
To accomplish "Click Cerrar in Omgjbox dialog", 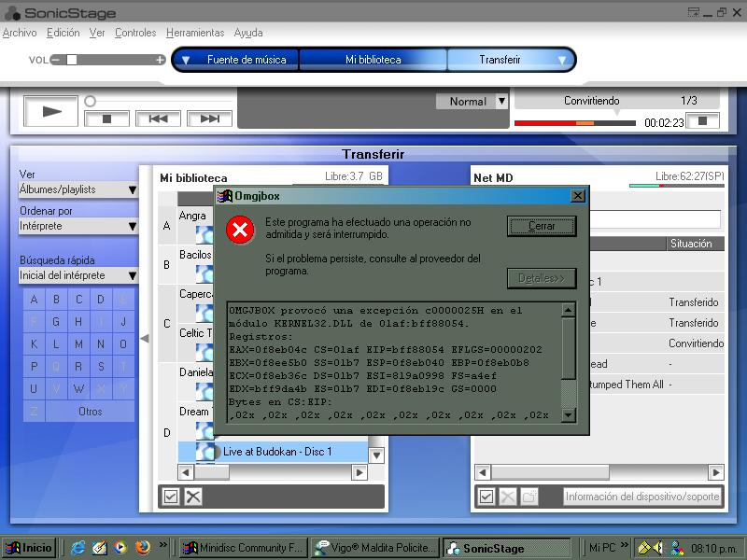I will pyautogui.click(x=542, y=226).
